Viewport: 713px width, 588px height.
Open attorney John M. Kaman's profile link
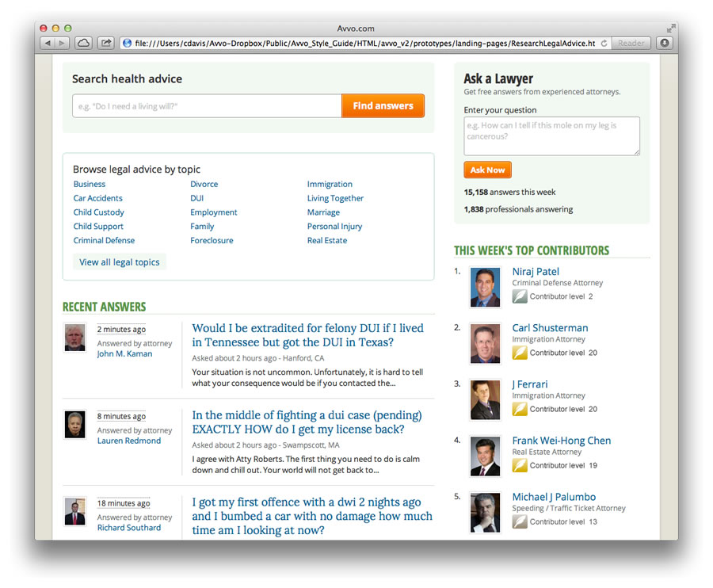(x=124, y=353)
